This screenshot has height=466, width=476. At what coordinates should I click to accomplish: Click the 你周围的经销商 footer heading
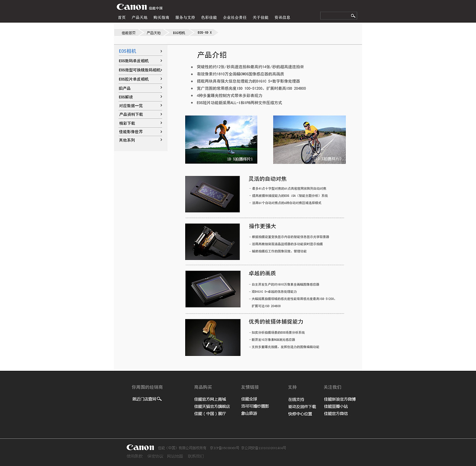(147, 387)
